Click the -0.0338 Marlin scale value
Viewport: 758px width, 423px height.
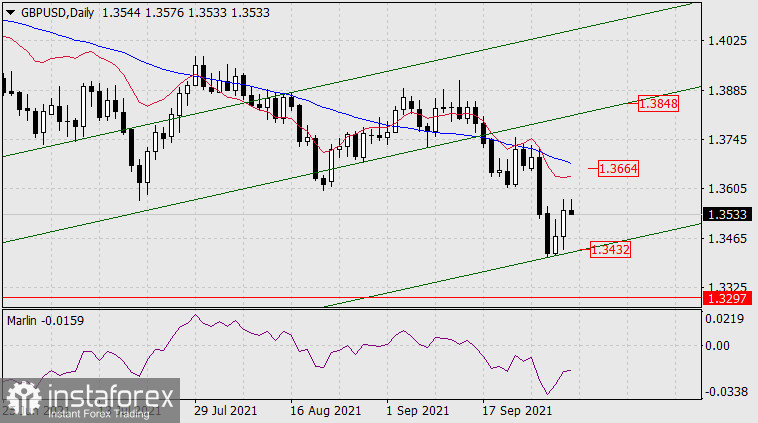click(x=727, y=392)
